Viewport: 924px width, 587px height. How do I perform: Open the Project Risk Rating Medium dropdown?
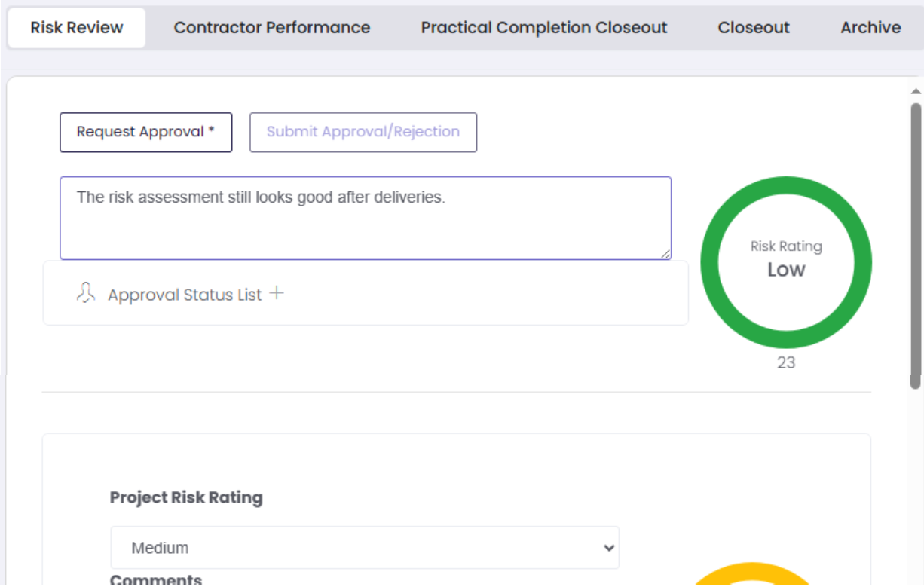point(365,548)
